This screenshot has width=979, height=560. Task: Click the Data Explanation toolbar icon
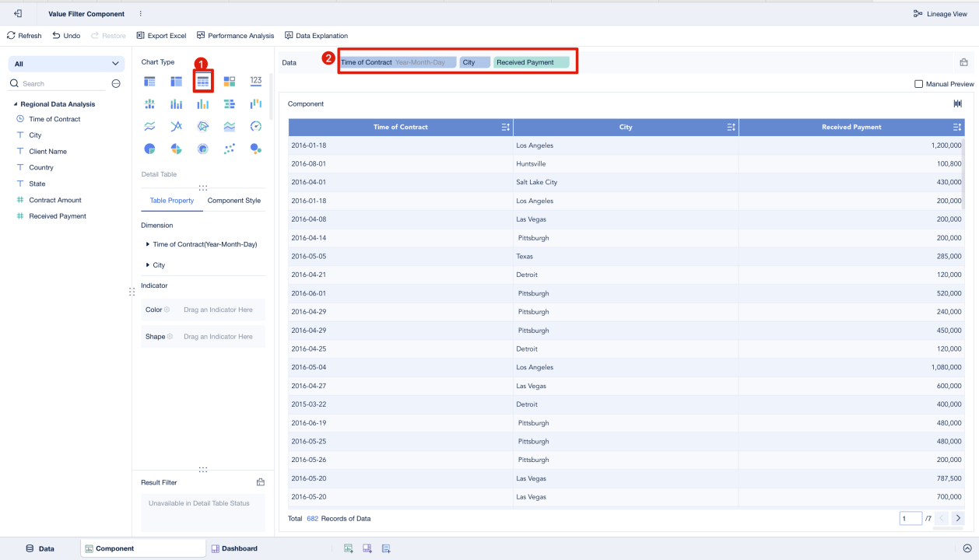(x=314, y=35)
